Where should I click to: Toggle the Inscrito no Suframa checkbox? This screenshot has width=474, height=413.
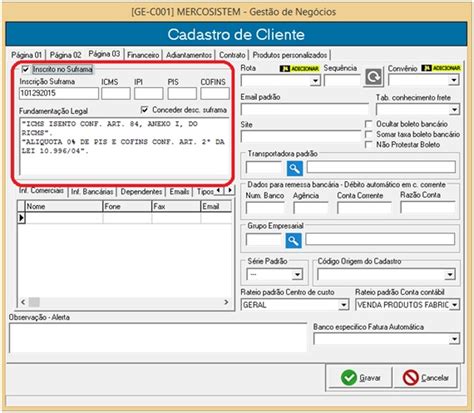[25, 69]
